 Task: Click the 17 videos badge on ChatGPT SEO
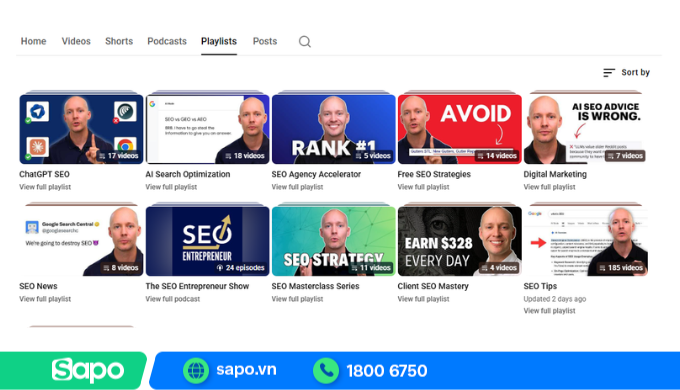tap(118, 156)
